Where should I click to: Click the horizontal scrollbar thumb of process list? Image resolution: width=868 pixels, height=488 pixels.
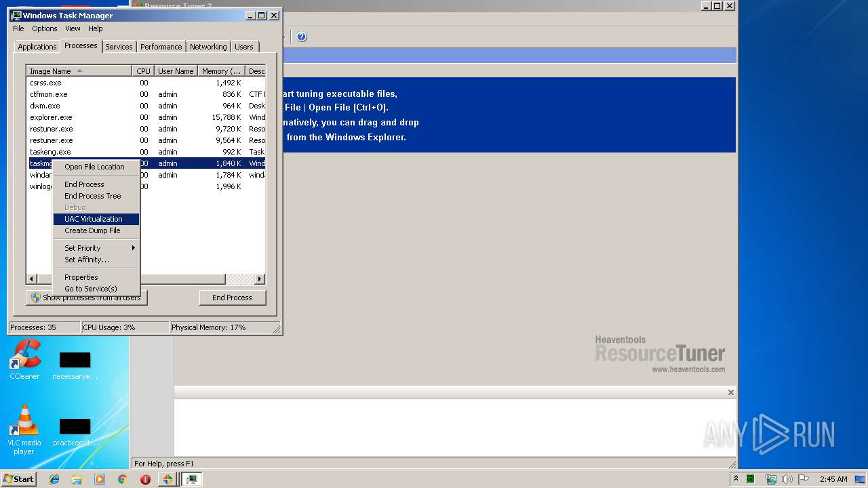point(131,279)
